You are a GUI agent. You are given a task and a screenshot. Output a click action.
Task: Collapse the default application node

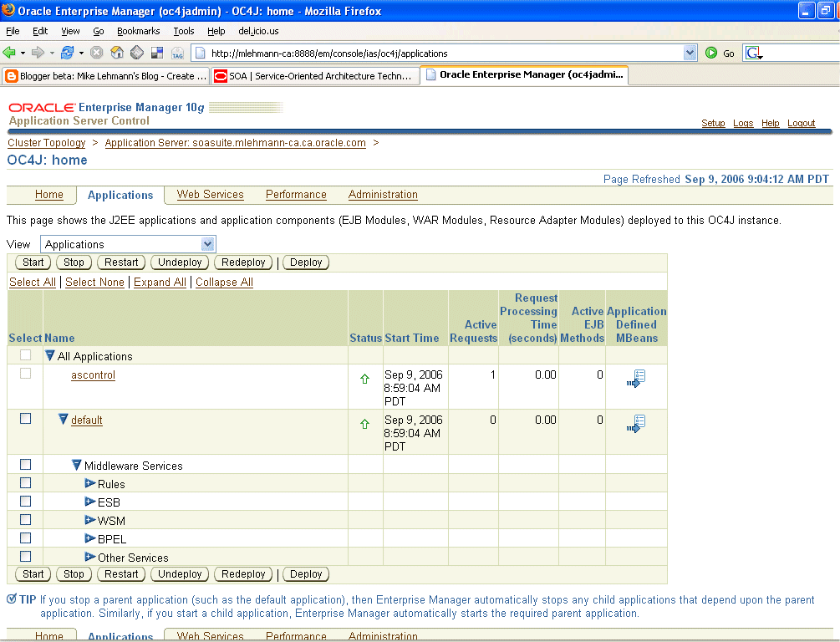click(x=64, y=419)
